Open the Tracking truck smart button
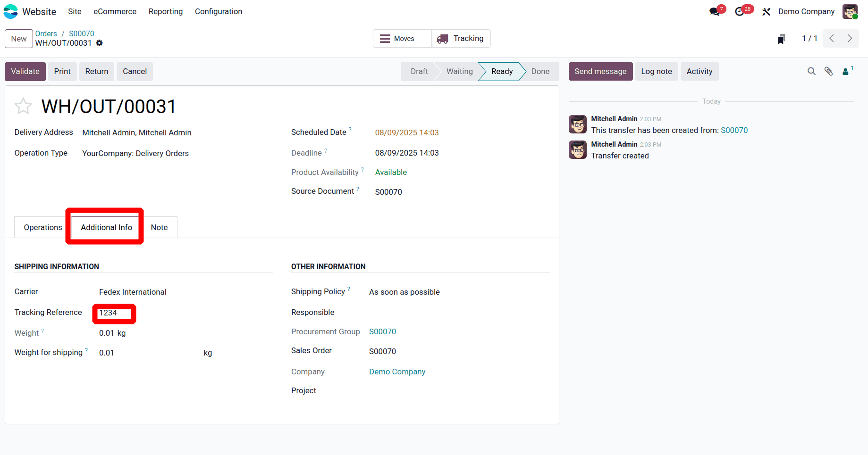This screenshot has height=455, width=868. coord(461,38)
